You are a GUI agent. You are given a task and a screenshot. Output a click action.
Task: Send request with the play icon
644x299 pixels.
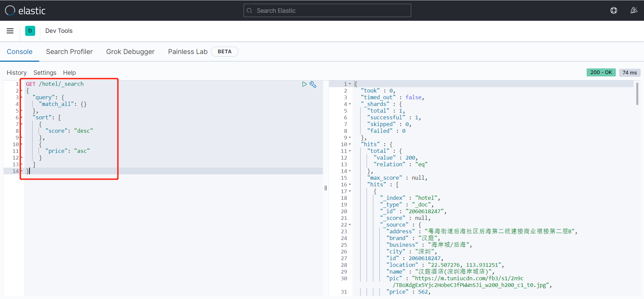pos(304,84)
